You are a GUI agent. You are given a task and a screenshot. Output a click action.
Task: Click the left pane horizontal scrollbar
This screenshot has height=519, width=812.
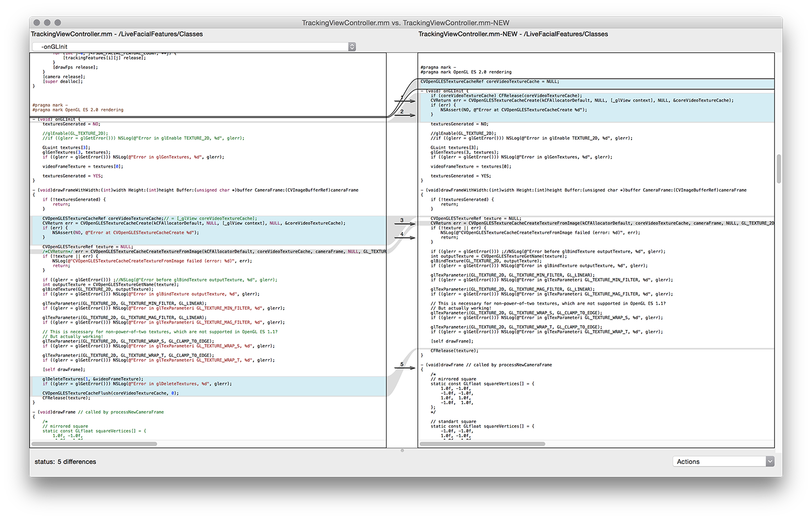[94, 444]
